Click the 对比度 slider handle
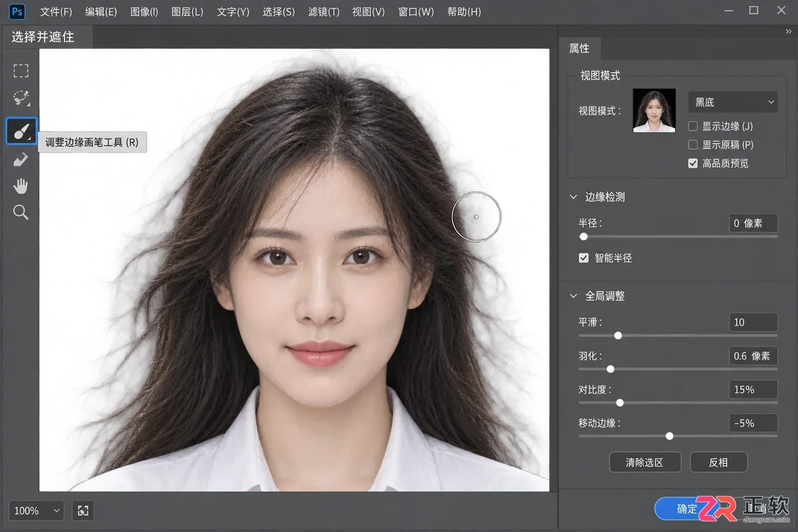The height and width of the screenshot is (532, 798). (620, 403)
